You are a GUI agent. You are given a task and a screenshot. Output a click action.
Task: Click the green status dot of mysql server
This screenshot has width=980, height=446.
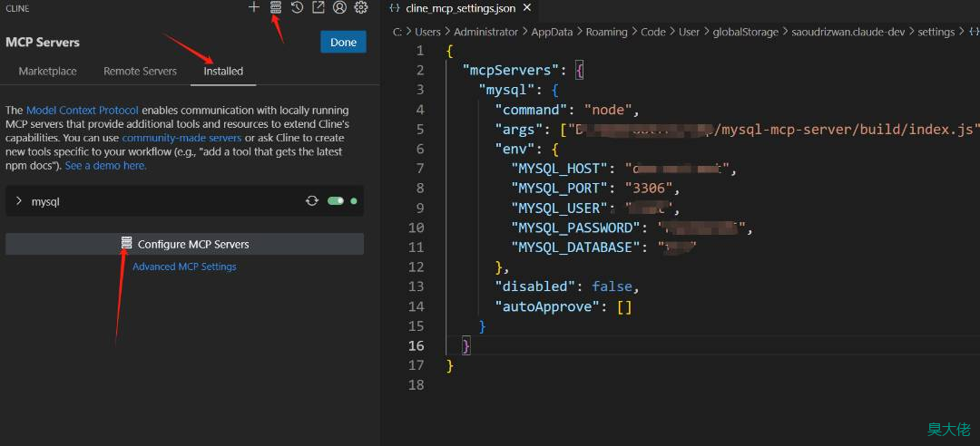tap(354, 201)
